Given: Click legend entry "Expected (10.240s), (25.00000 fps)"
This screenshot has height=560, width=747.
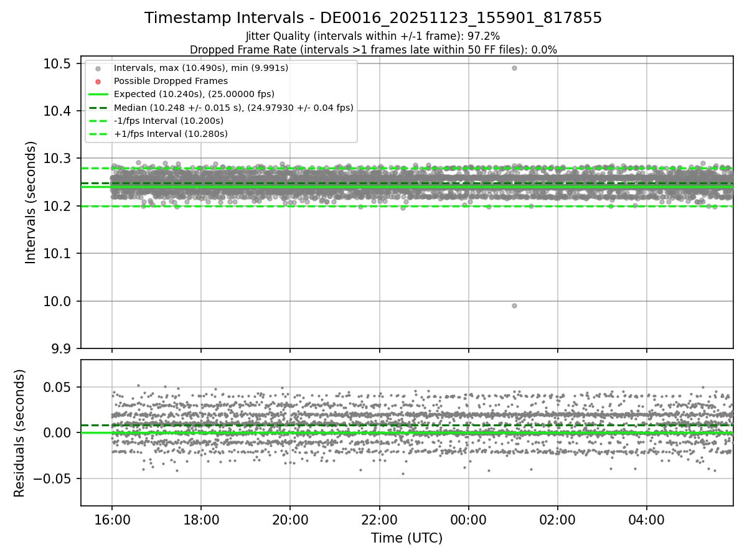Looking at the screenshot, I should [x=194, y=94].
